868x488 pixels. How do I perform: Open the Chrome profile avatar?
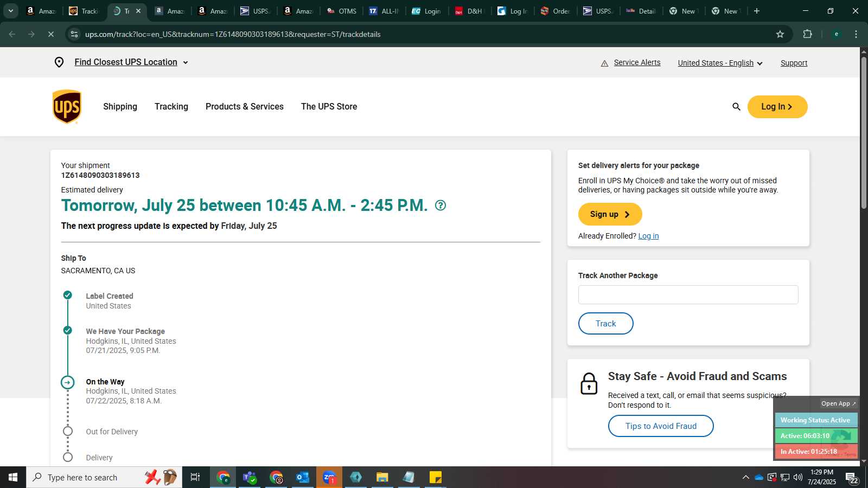837,34
